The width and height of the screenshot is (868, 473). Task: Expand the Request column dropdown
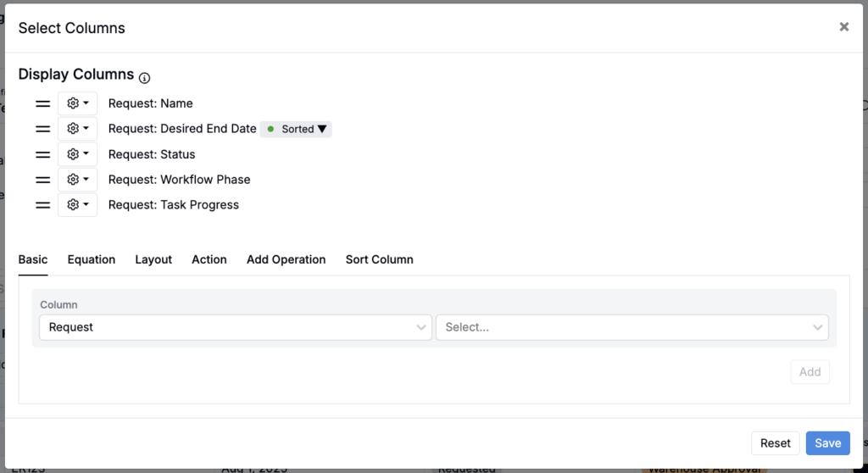(235, 327)
